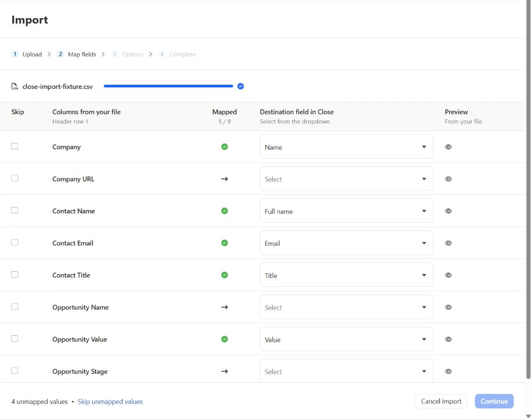Image resolution: width=532 pixels, height=420 pixels.
Task: Open the Name destination dropdown for Company
Action: [x=346, y=147]
